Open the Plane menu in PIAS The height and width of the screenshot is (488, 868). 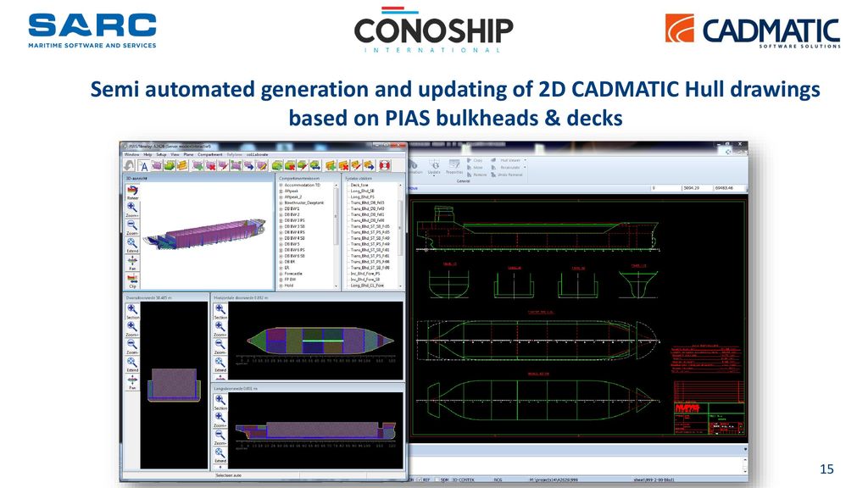[189, 154]
